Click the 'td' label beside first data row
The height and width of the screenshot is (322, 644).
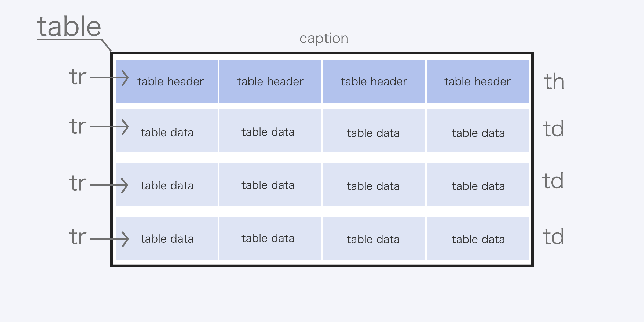(553, 129)
